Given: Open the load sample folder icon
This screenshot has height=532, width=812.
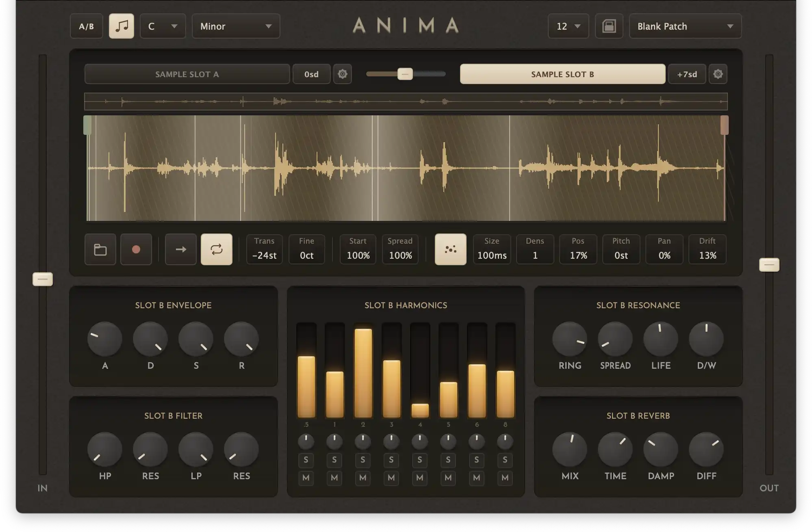Looking at the screenshot, I should pyautogui.click(x=100, y=249).
